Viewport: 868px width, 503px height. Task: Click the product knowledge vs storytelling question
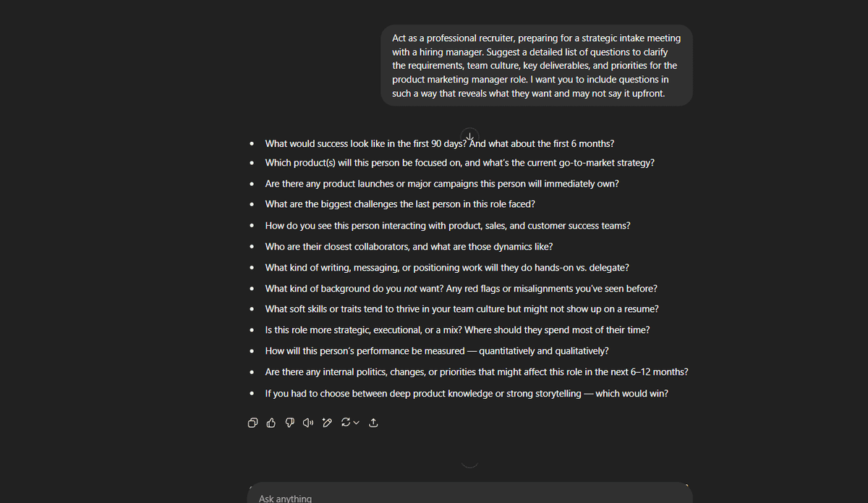coord(467,393)
